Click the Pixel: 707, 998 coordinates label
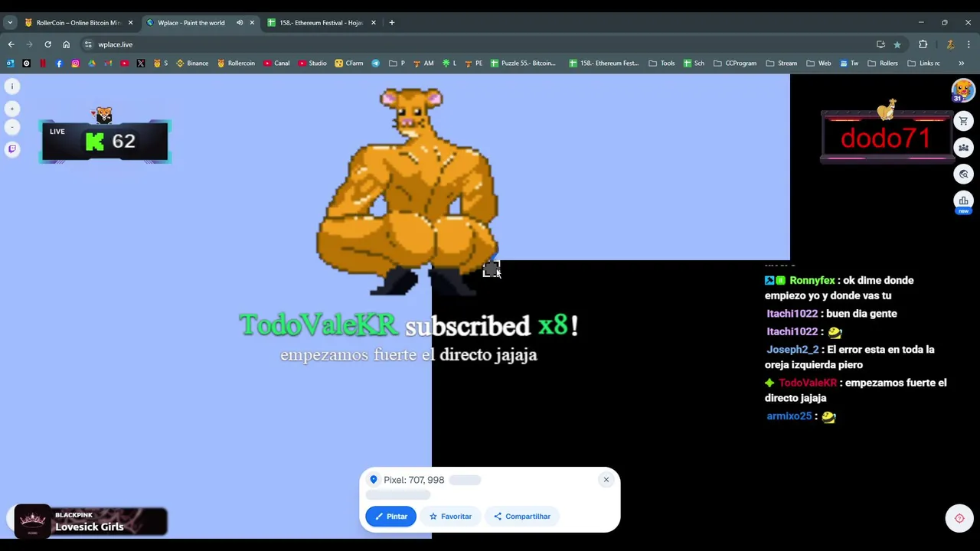Screen dimensions: 980x551 [413, 480]
